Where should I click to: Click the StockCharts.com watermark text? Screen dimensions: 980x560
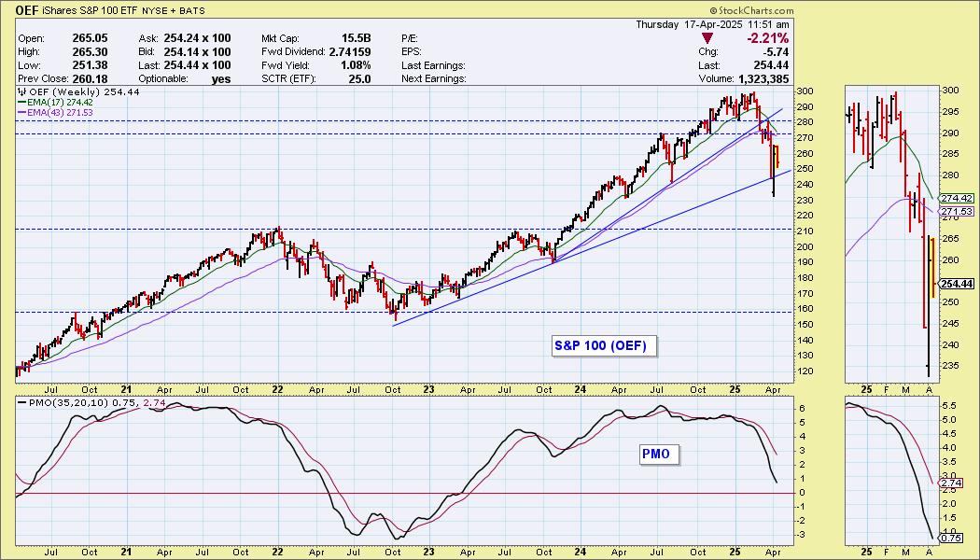pyautogui.click(x=751, y=10)
